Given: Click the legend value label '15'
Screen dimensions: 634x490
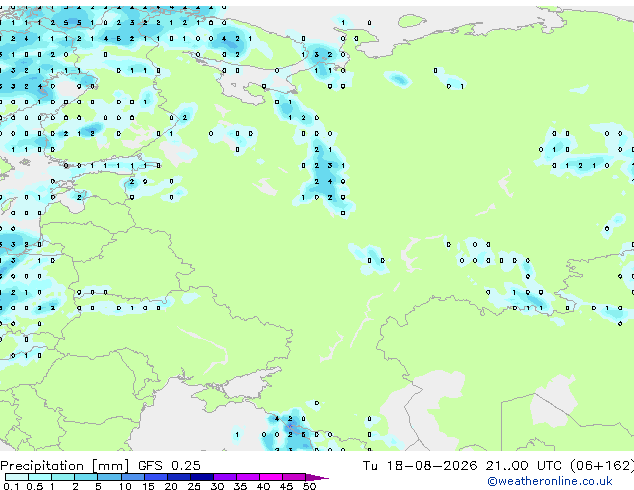Looking at the screenshot, I should click(x=148, y=486).
